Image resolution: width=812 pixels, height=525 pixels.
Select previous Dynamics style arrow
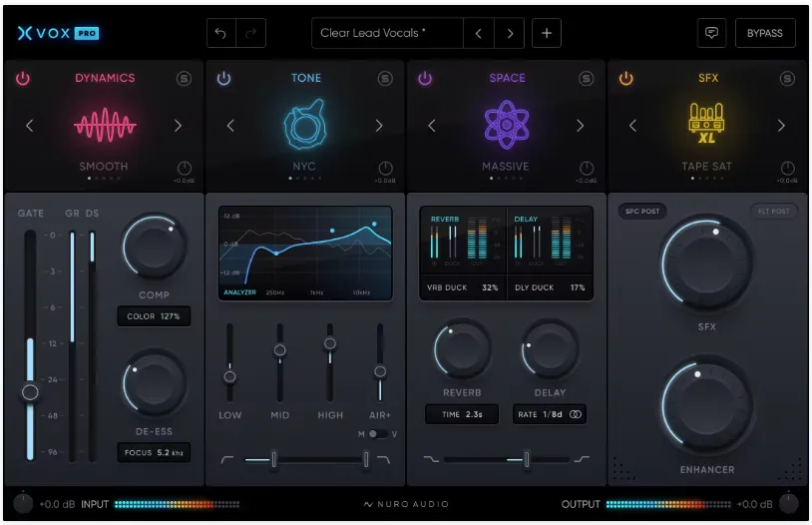coord(30,126)
